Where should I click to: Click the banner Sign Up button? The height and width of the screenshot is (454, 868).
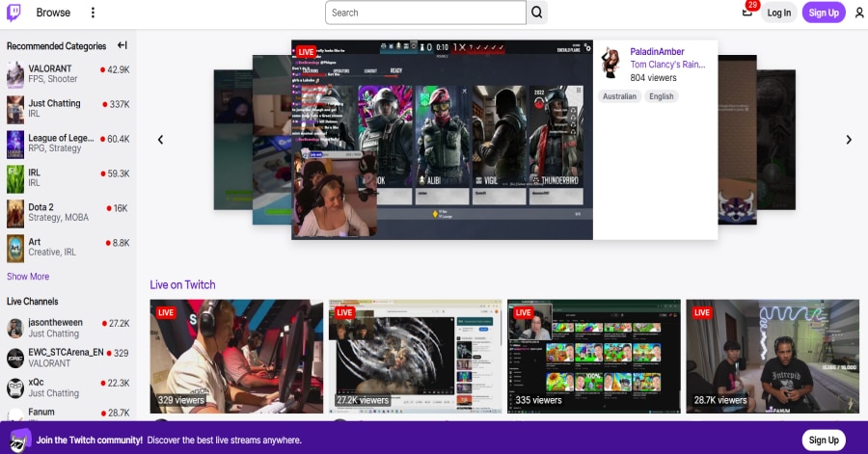click(x=824, y=441)
